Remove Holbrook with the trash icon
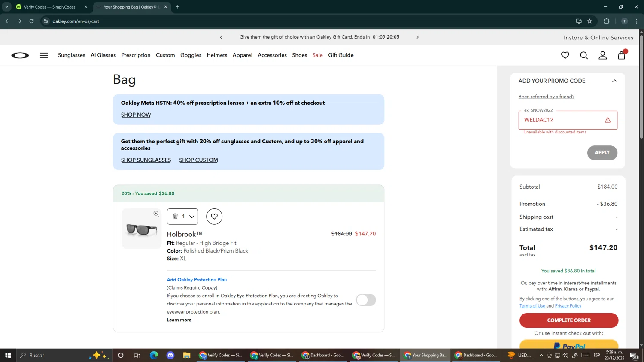644x362 pixels. tap(175, 216)
